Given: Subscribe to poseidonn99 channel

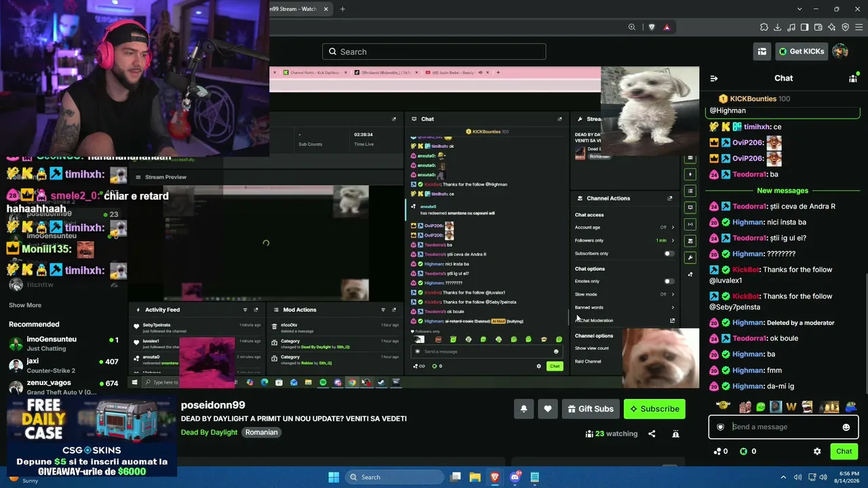Looking at the screenshot, I should pyautogui.click(x=654, y=409).
